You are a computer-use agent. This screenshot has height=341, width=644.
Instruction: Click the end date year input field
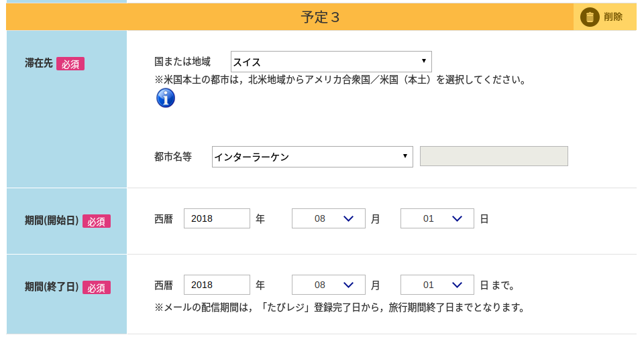click(x=217, y=285)
